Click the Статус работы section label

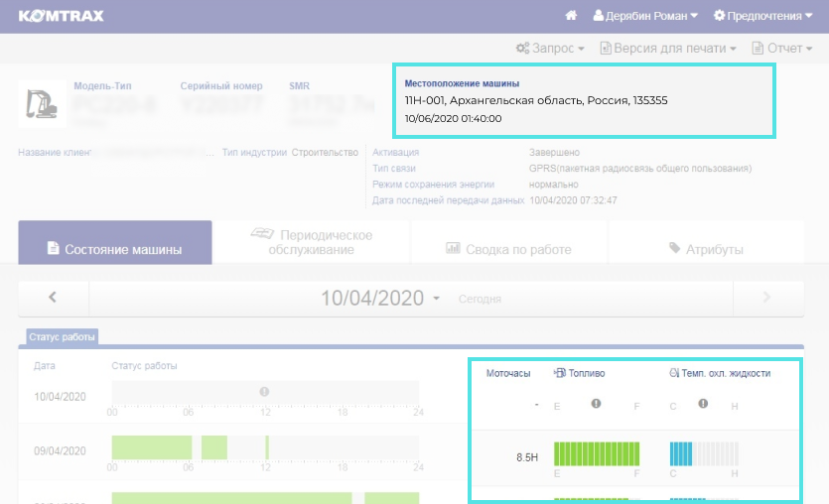coord(62,336)
